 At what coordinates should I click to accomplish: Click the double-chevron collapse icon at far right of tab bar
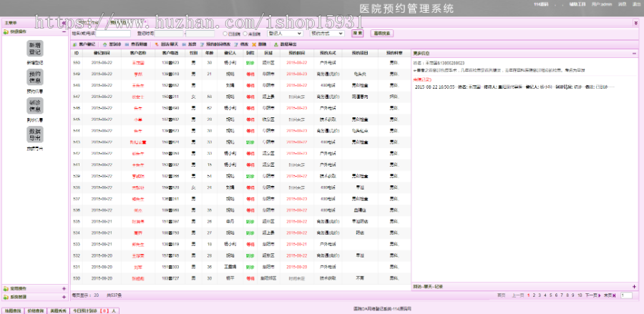point(636,24)
